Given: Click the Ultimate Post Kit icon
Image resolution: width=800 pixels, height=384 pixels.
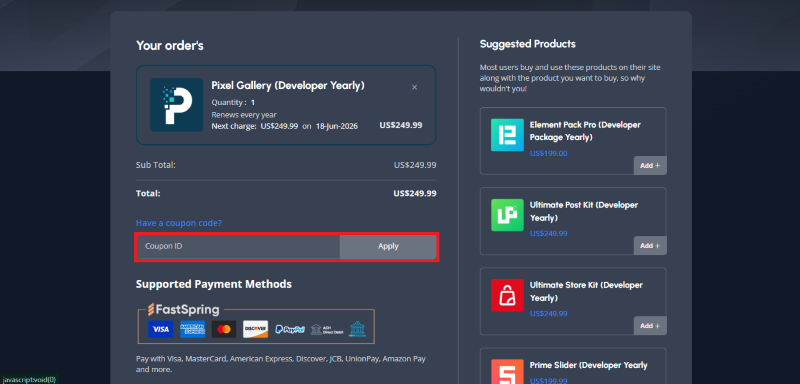Looking at the screenshot, I should click(507, 215).
